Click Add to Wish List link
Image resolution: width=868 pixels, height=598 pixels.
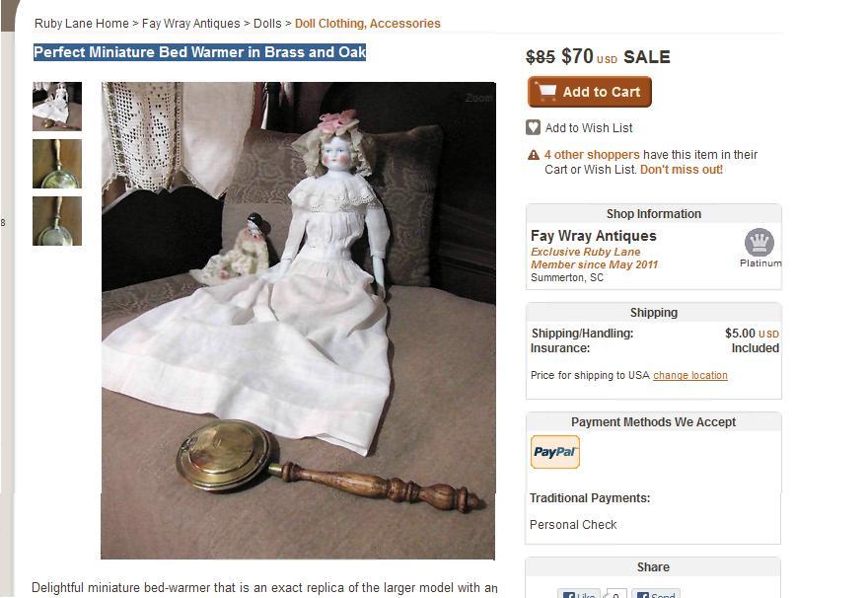[x=589, y=128]
